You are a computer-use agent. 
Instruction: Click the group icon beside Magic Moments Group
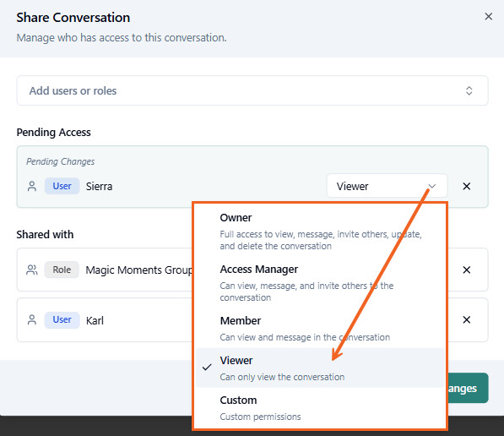[32, 270]
